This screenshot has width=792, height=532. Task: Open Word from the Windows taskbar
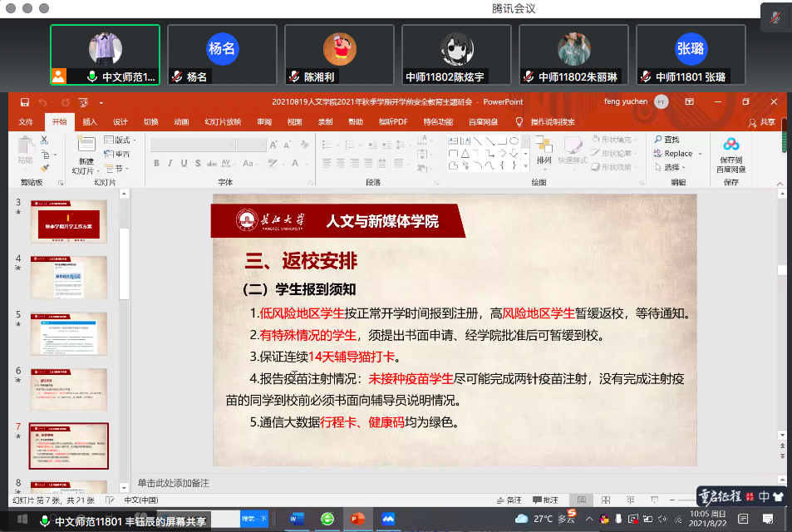point(297,519)
